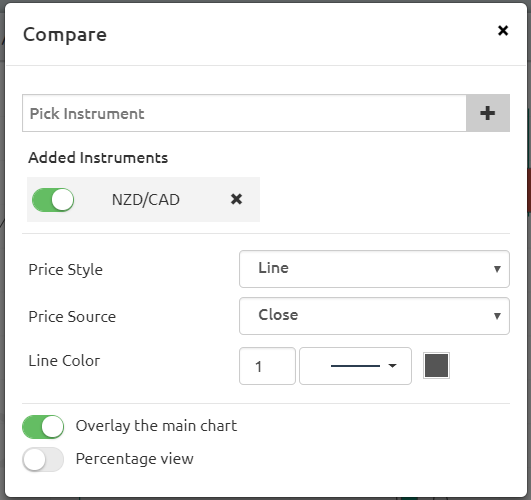Click the Compare dialog title

click(x=65, y=35)
